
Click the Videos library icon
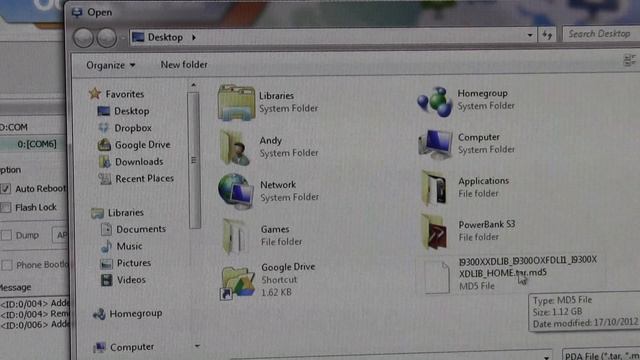pos(107,280)
